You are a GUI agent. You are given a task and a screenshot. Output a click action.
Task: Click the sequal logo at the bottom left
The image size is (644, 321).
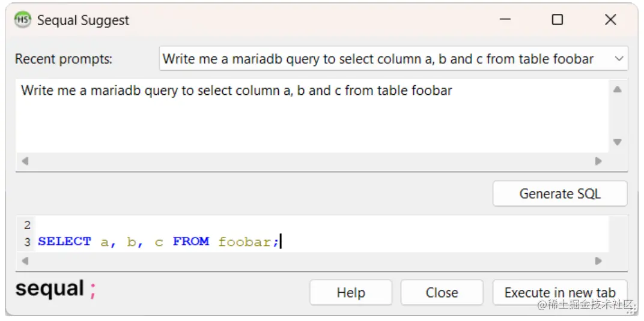tap(56, 289)
